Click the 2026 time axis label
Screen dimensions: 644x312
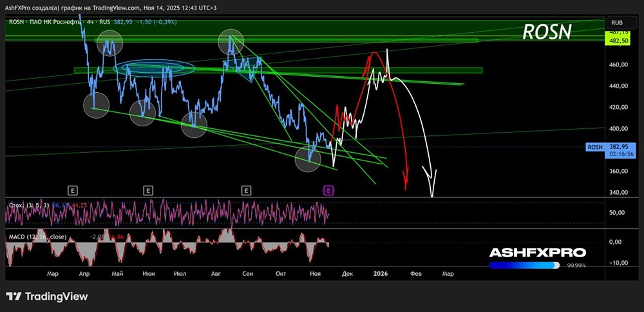[x=381, y=274]
